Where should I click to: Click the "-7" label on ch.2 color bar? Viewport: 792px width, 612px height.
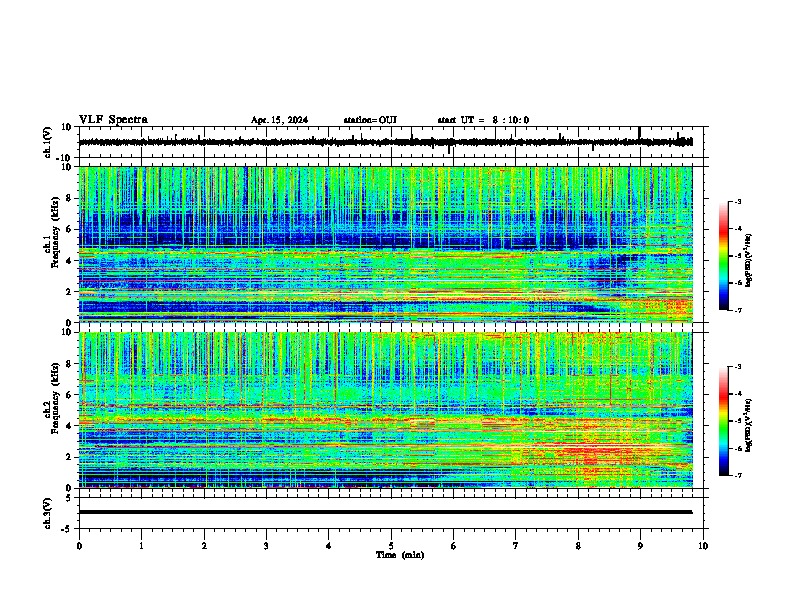[738, 475]
